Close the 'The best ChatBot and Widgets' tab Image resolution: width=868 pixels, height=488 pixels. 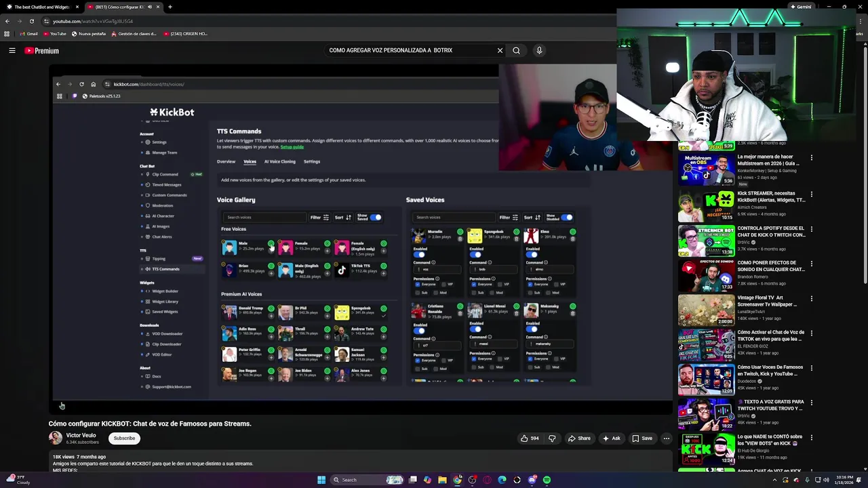pyautogui.click(x=77, y=7)
